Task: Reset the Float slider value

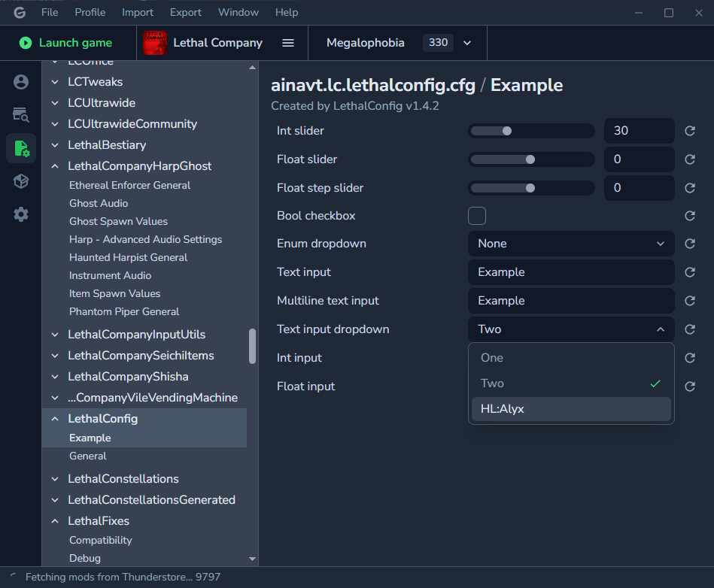Action: 690,159
